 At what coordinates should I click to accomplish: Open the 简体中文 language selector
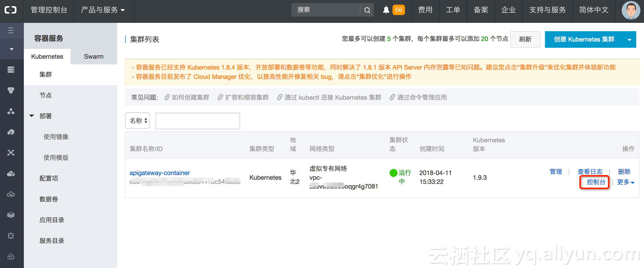594,10
